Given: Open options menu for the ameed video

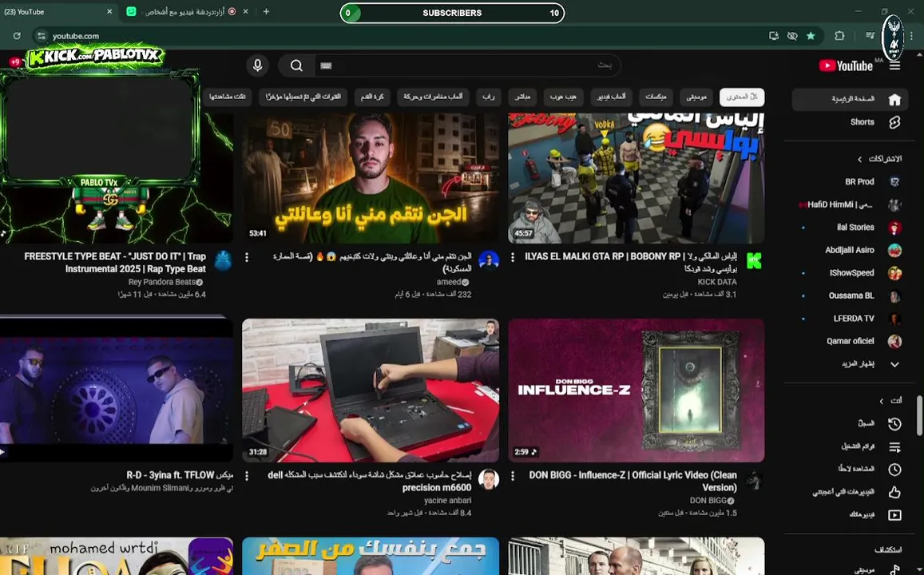Looking at the screenshot, I should tap(246, 257).
